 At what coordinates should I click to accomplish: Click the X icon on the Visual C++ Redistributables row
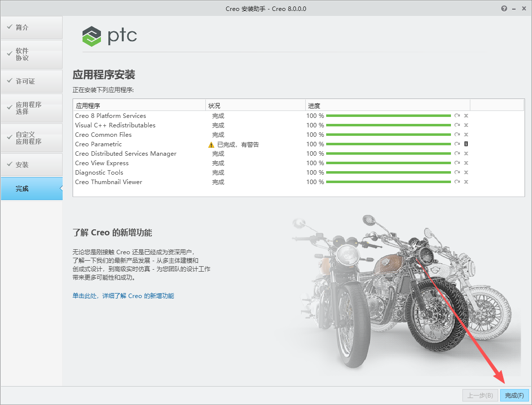click(466, 125)
